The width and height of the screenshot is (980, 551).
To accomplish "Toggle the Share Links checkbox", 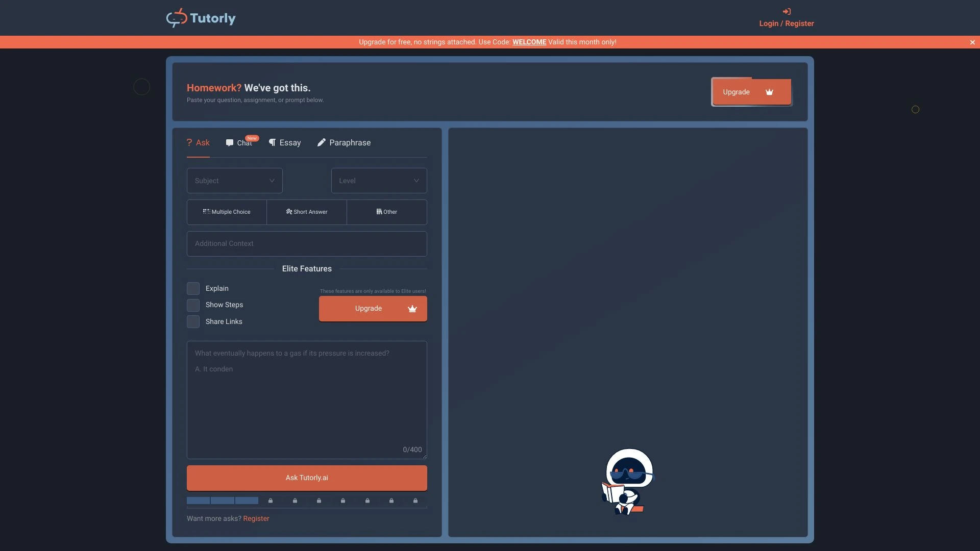I will [193, 321].
